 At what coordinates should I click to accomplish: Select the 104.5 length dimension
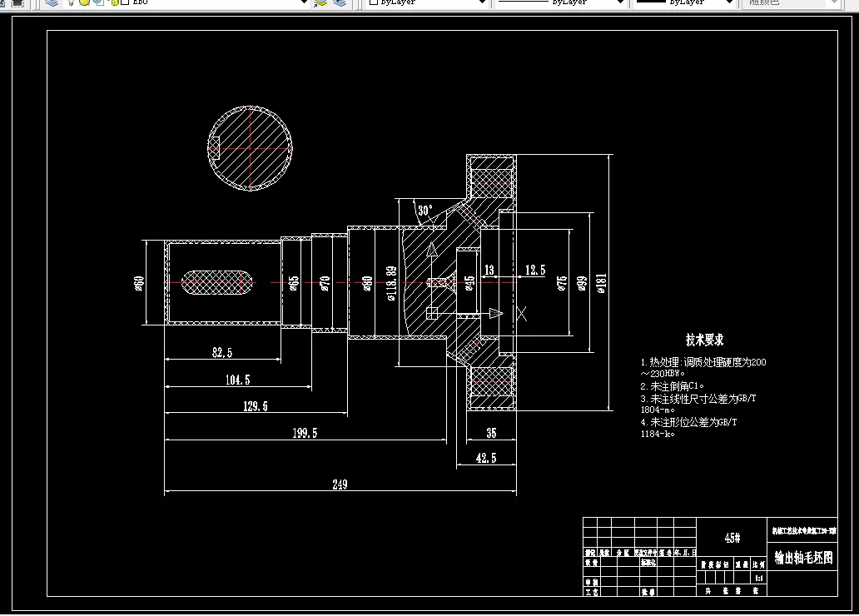coord(238,380)
